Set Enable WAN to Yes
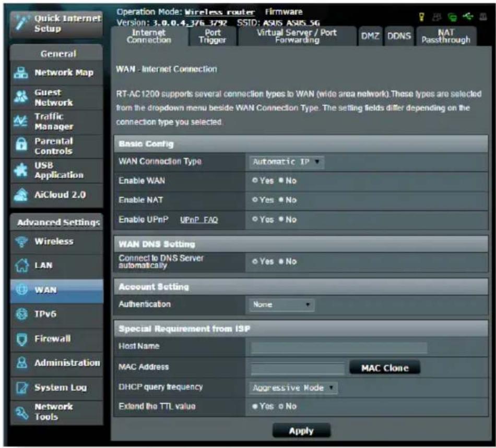 [x=255, y=180]
